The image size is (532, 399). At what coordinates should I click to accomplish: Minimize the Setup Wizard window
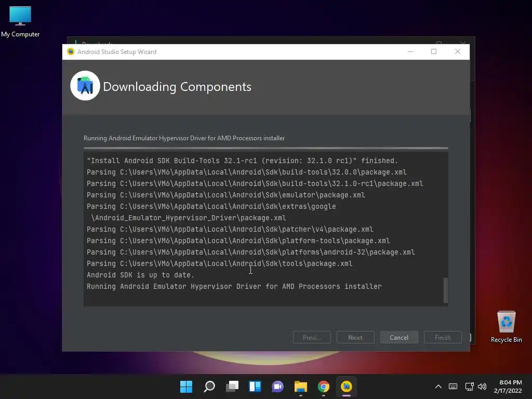[410, 51]
